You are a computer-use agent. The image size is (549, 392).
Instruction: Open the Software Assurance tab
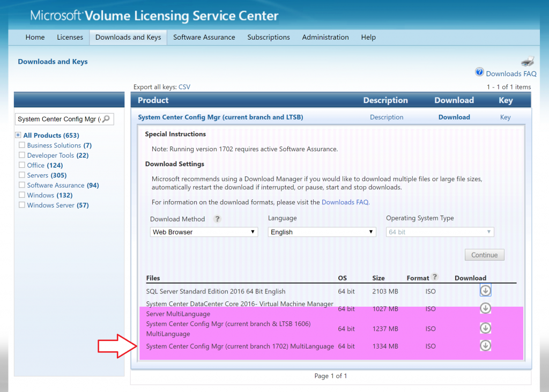click(204, 37)
